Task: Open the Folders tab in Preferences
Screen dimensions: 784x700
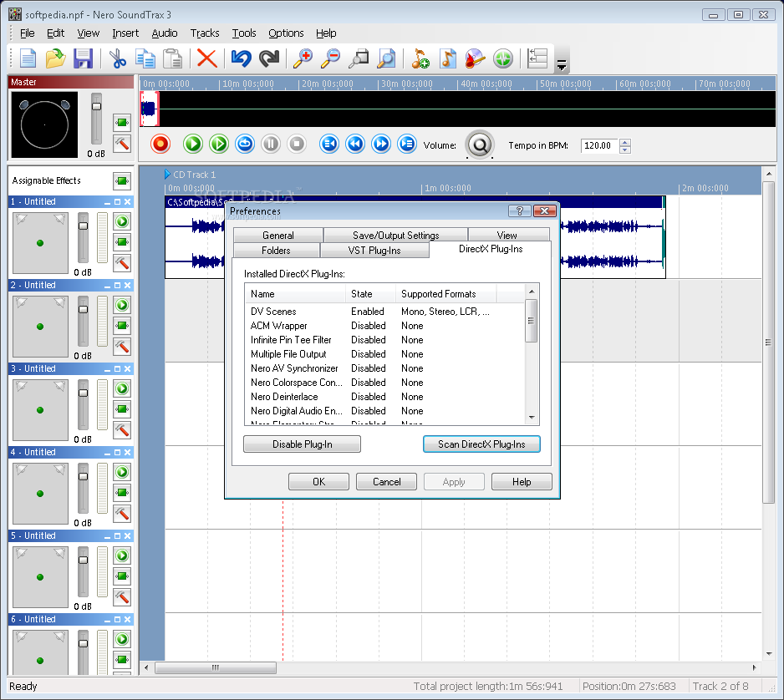Action: (276, 250)
